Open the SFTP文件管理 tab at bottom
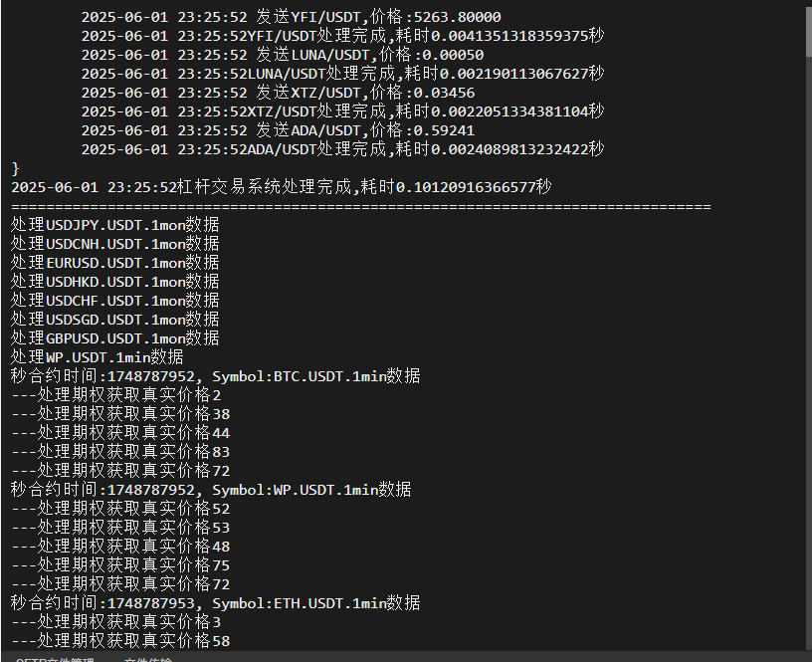The height and width of the screenshot is (662, 812). (x=55, y=659)
